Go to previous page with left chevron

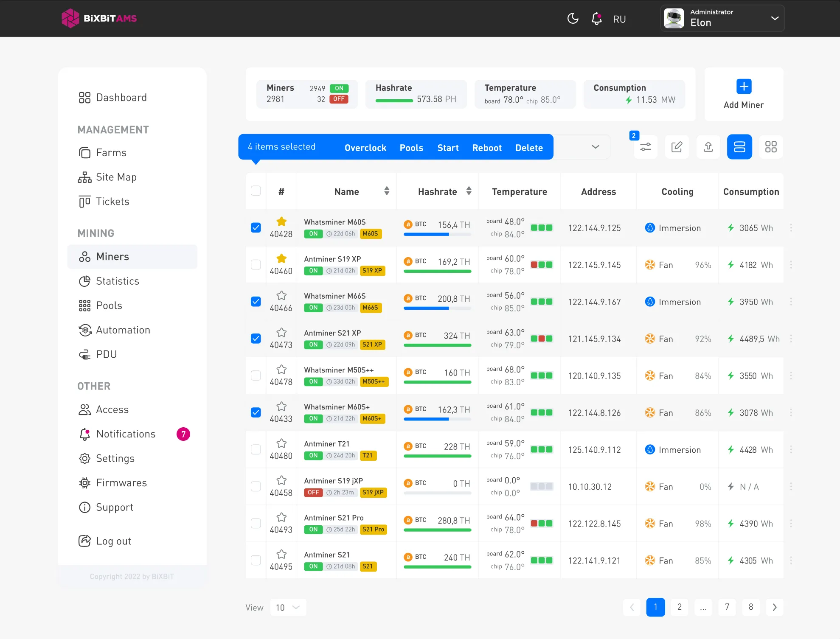632,607
